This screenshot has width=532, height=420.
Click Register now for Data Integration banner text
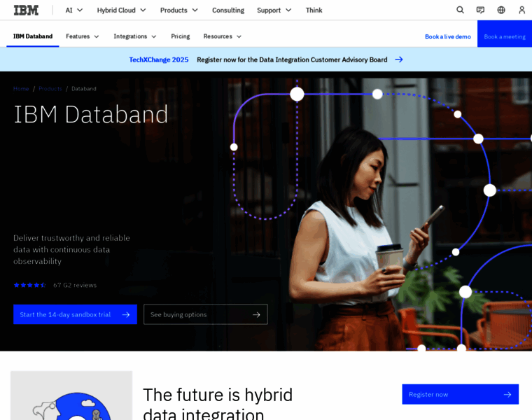tap(292, 59)
